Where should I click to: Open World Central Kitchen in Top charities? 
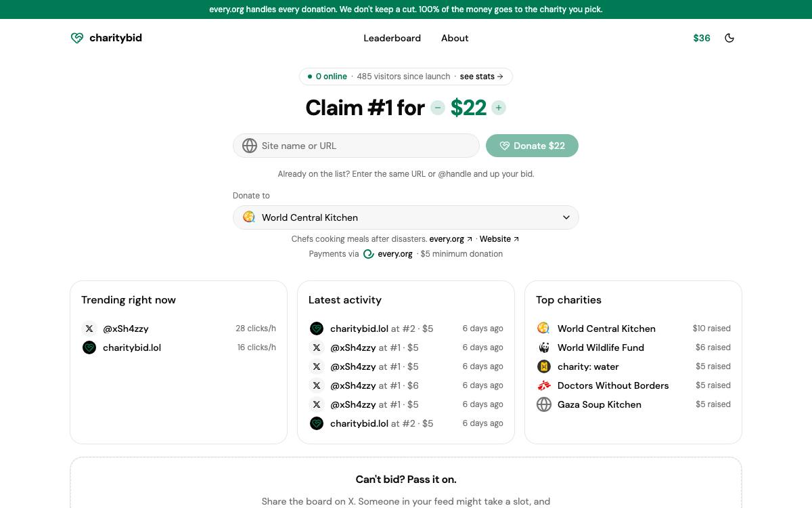tap(606, 329)
